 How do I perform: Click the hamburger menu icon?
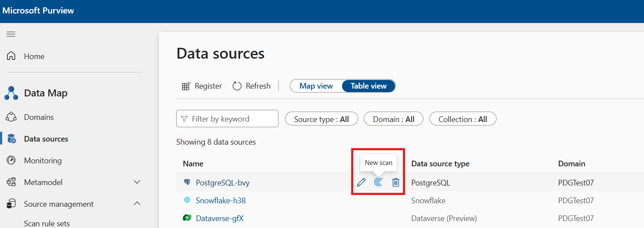point(11,34)
